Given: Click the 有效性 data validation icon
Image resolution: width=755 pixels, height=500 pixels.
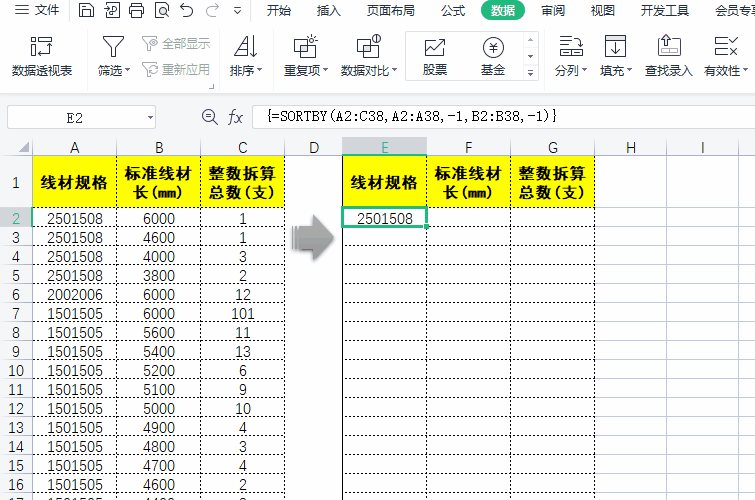Looking at the screenshot, I should click(x=726, y=47).
